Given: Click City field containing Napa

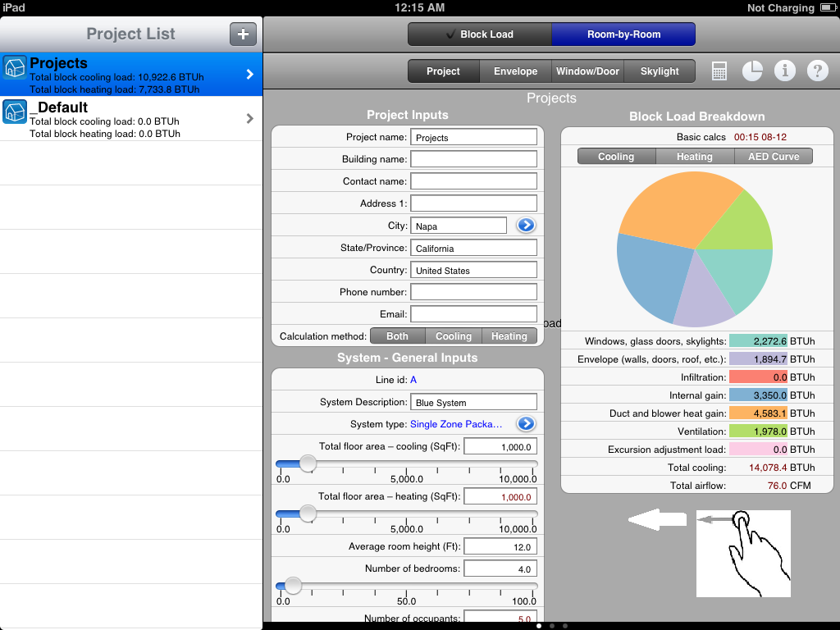Looking at the screenshot, I should [x=459, y=226].
